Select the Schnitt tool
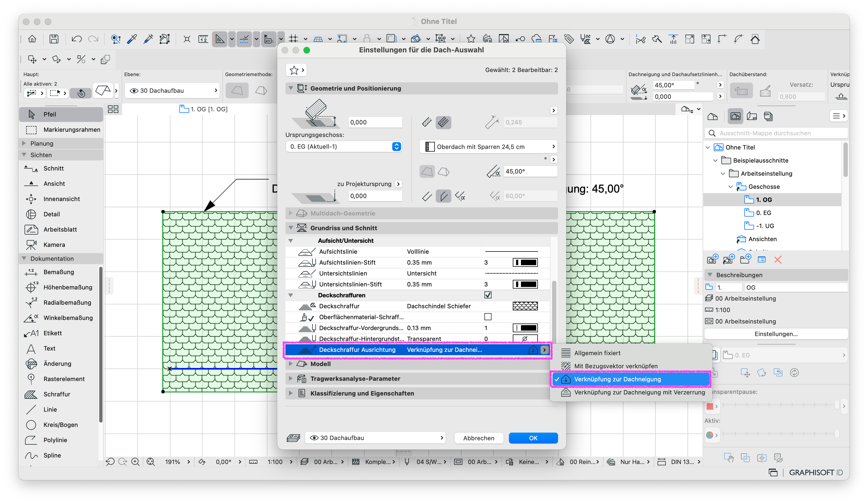 (x=61, y=168)
